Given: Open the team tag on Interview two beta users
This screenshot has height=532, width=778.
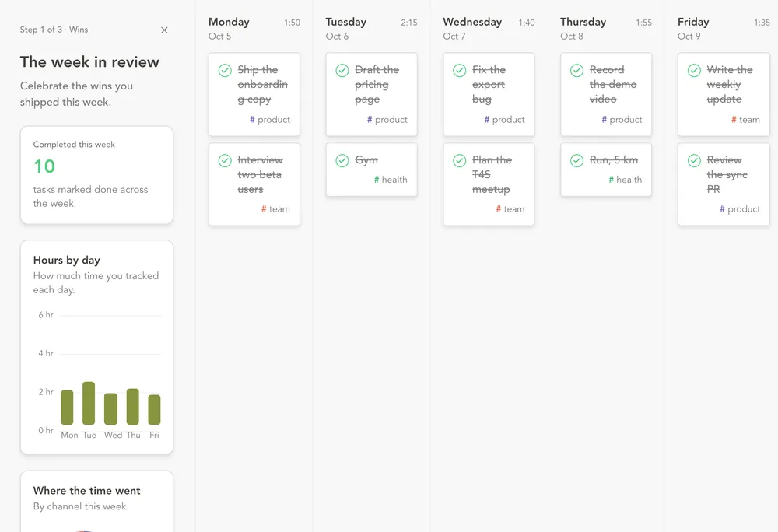Looking at the screenshot, I should click(275, 209).
